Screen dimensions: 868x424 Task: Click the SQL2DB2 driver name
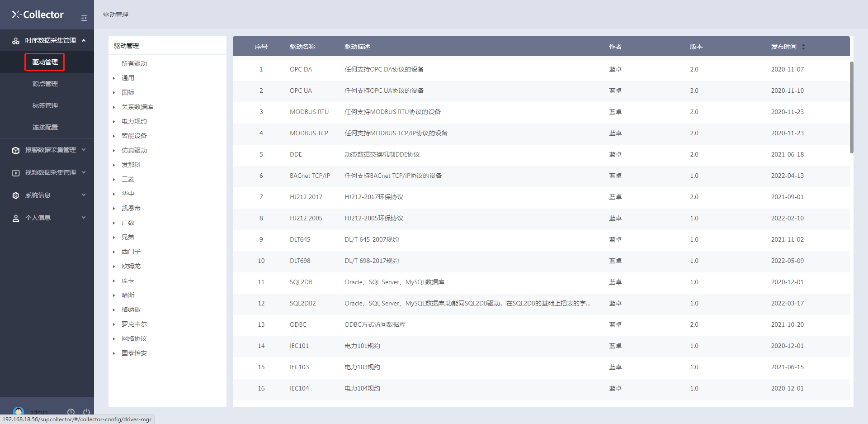(x=303, y=303)
